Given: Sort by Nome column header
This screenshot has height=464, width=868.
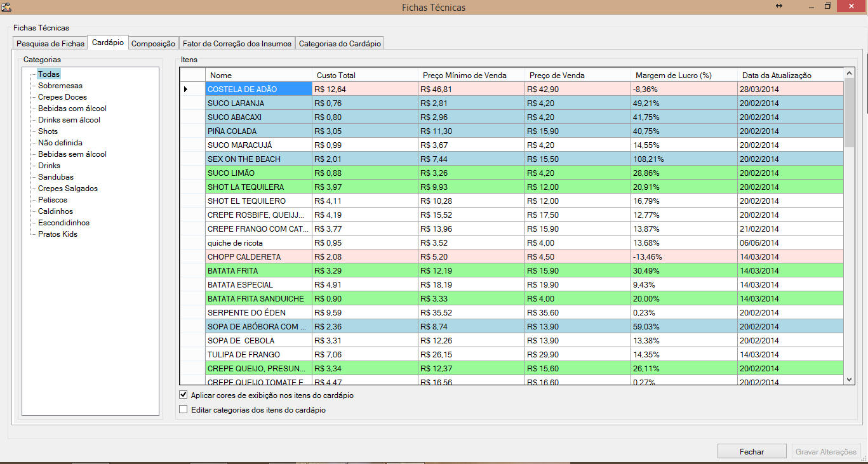Looking at the screenshot, I should pyautogui.click(x=258, y=75).
